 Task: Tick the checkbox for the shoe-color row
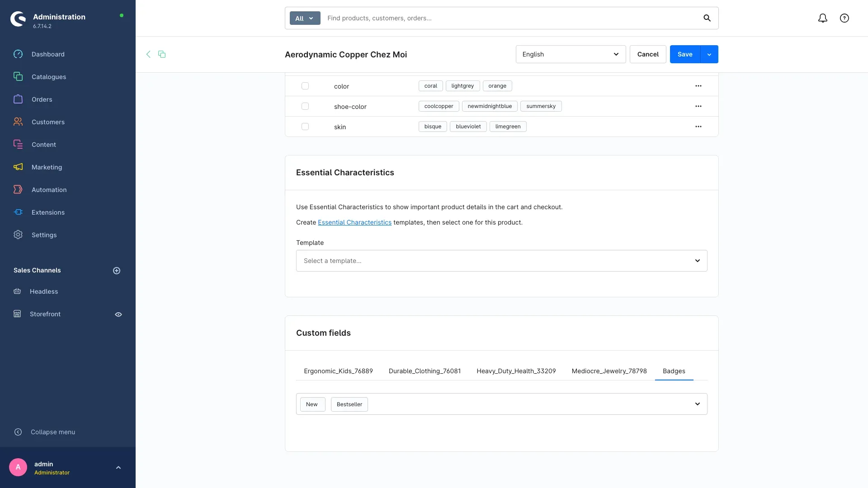(x=305, y=106)
